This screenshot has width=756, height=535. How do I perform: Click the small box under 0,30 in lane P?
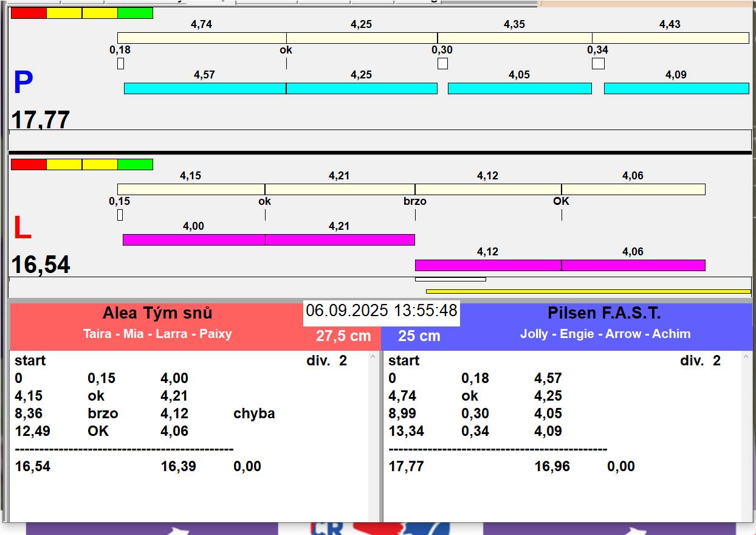click(442, 63)
